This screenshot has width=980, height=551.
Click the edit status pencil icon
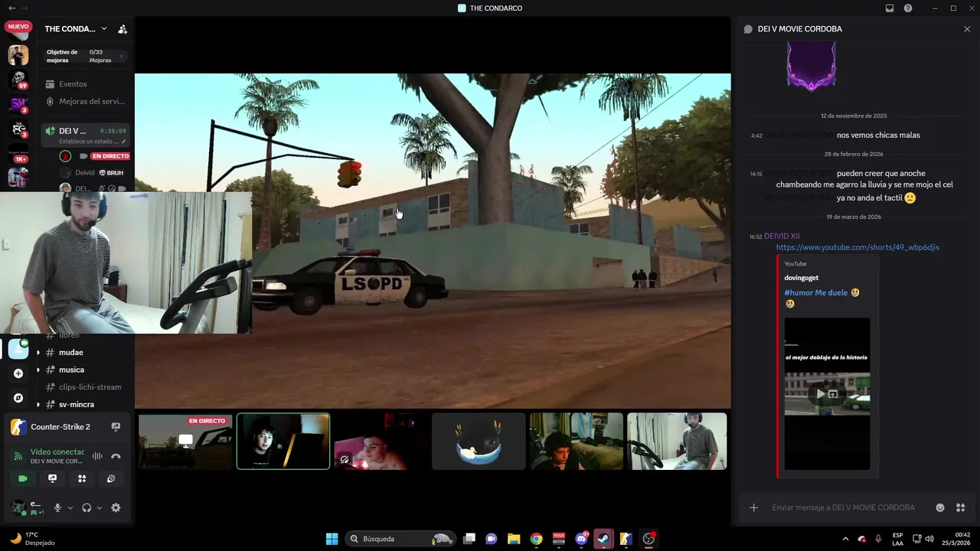pos(124,142)
